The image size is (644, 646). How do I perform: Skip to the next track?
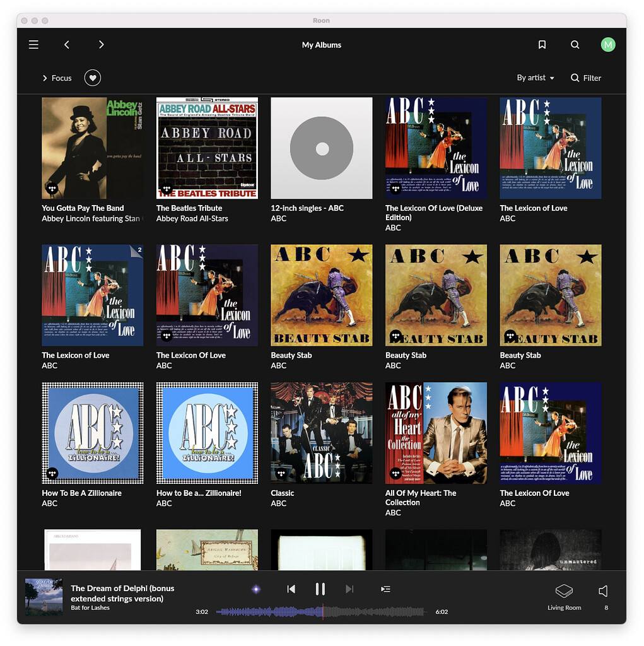tap(349, 589)
